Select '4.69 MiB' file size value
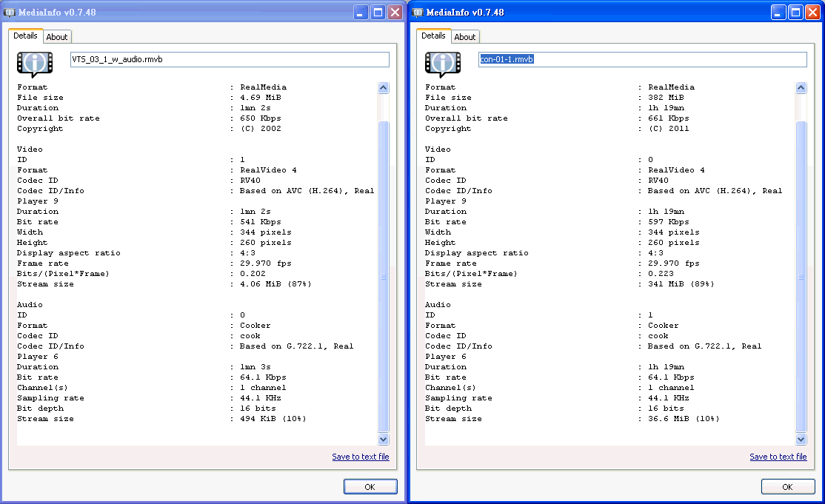Screen dimensions: 825x504 (261, 98)
